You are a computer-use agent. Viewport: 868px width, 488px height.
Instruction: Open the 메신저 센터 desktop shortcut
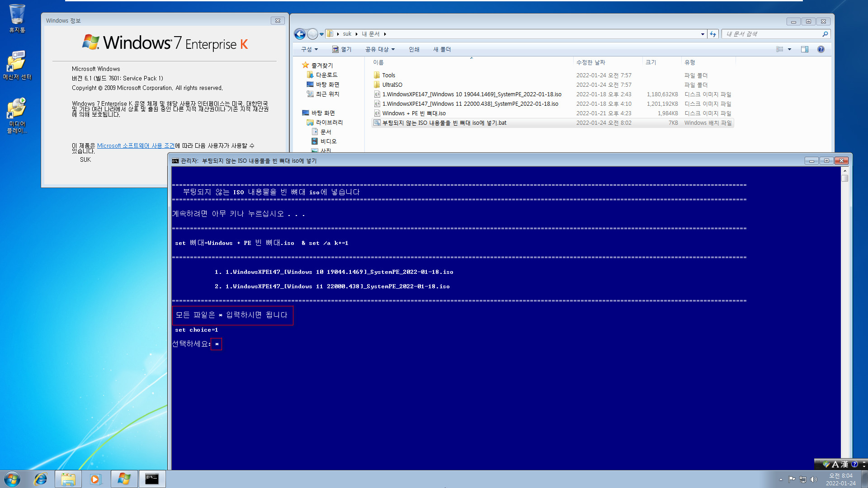(x=17, y=65)
